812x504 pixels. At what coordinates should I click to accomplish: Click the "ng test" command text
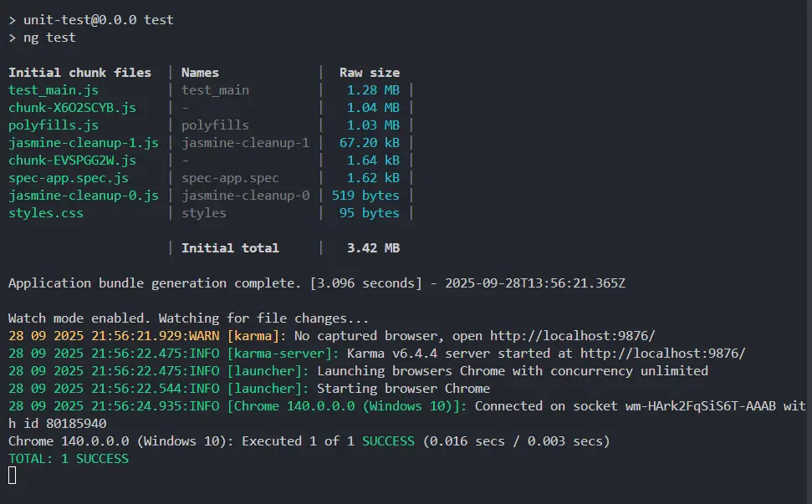(49, 38)
